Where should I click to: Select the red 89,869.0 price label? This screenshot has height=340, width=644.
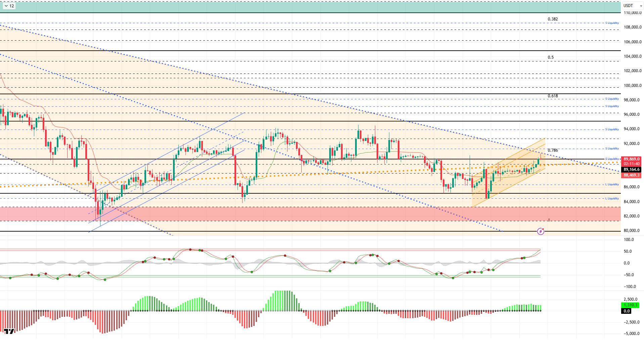pyautogui.click(x=631, y=159)
